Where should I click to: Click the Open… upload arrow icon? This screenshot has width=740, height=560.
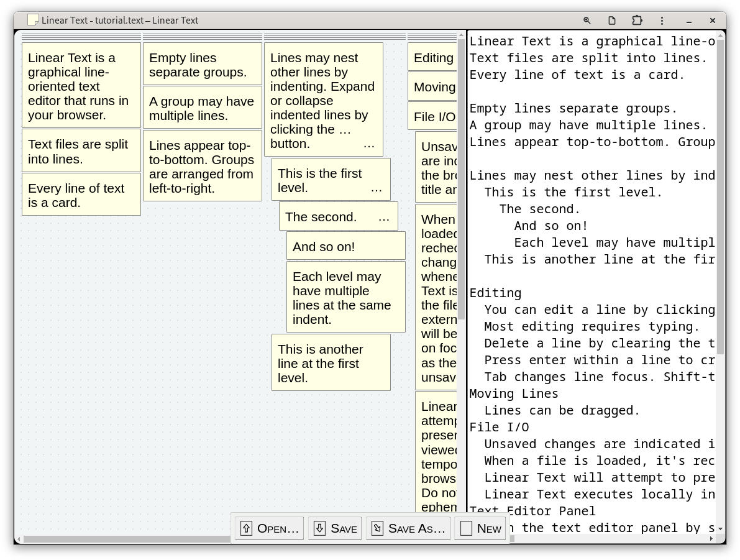tap(246, 528)
